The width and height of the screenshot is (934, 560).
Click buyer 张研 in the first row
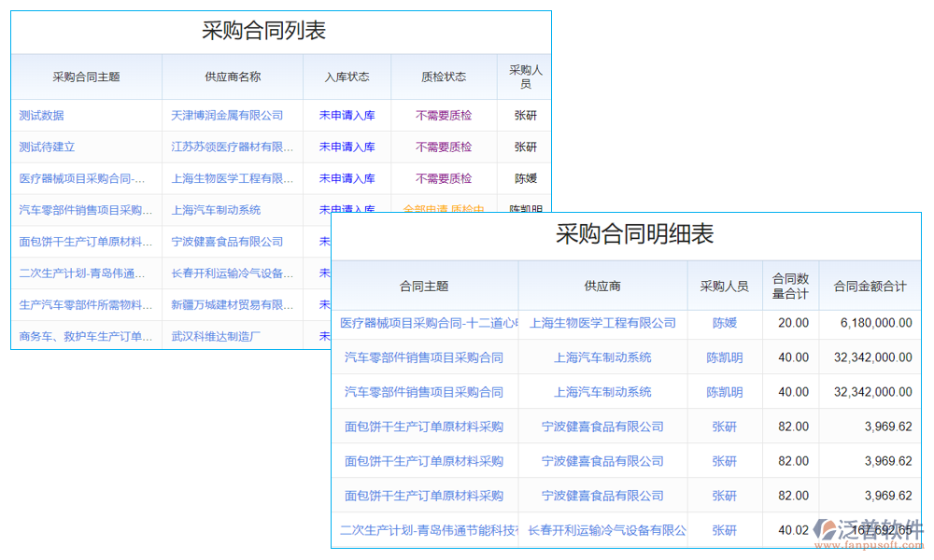coord(525,115)
